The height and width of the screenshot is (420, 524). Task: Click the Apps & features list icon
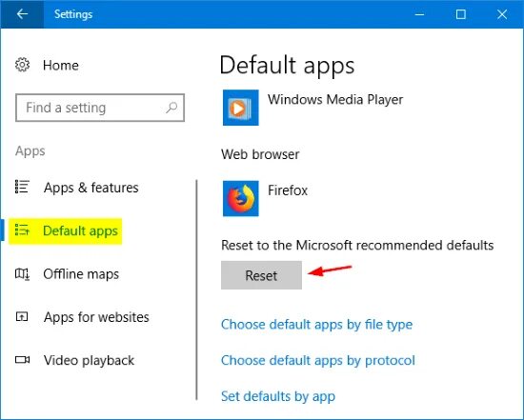(x=23, y=187)
